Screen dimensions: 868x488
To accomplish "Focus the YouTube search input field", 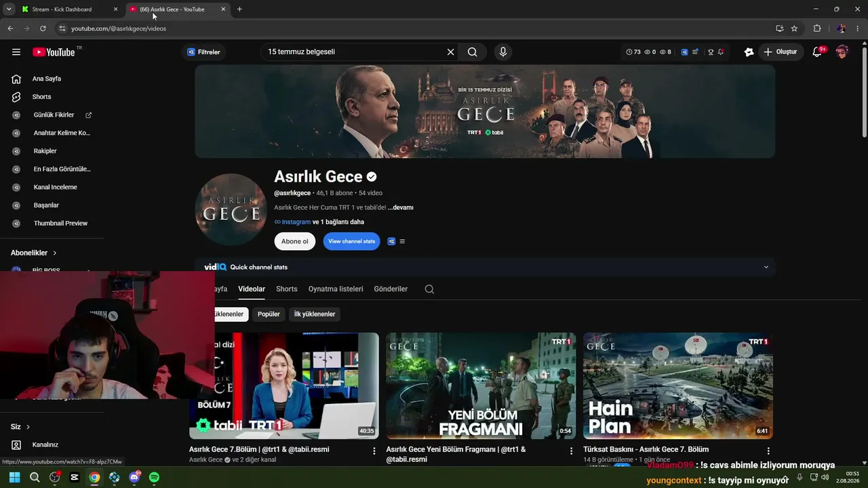I will point(354,52).
